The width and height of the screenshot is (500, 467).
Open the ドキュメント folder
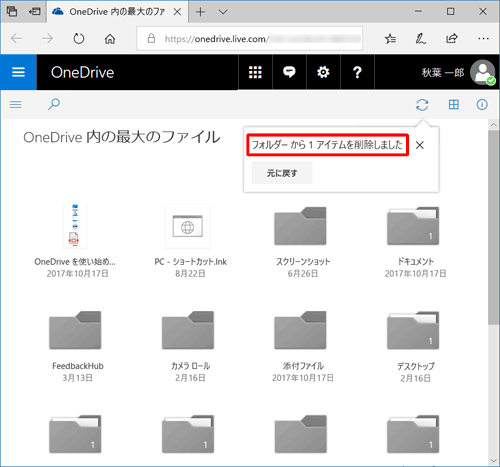pyautogui.click(x=415, y=242)
